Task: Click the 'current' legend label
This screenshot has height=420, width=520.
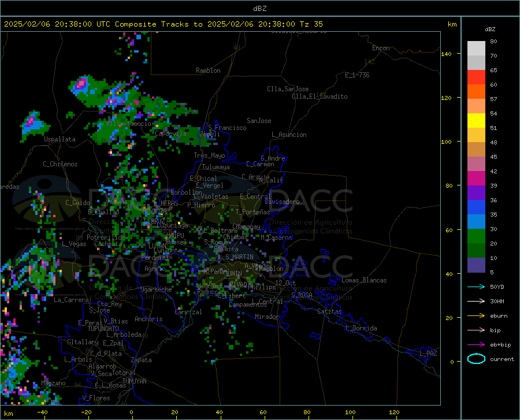Action: pos(502,359)
